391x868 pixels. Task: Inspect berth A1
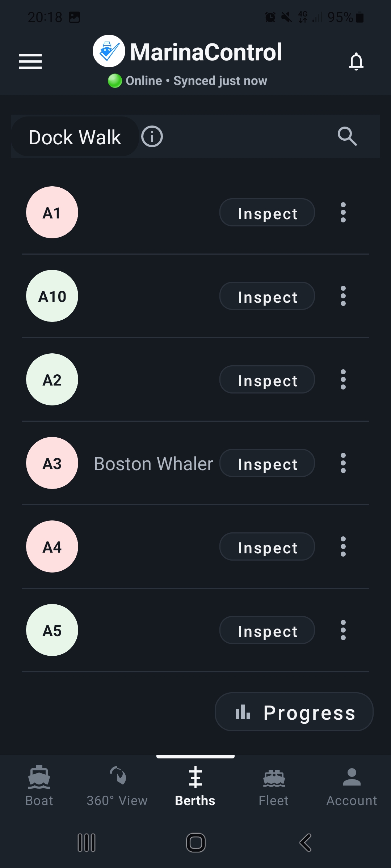(x=267, y=212)
